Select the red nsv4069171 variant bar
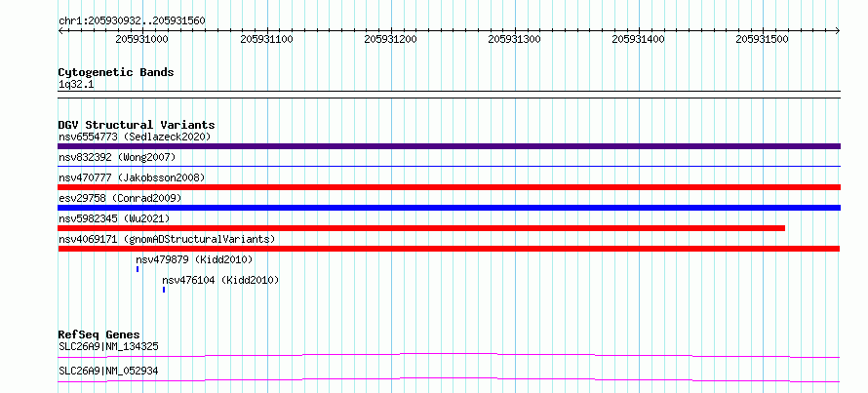 click(449, 249)
